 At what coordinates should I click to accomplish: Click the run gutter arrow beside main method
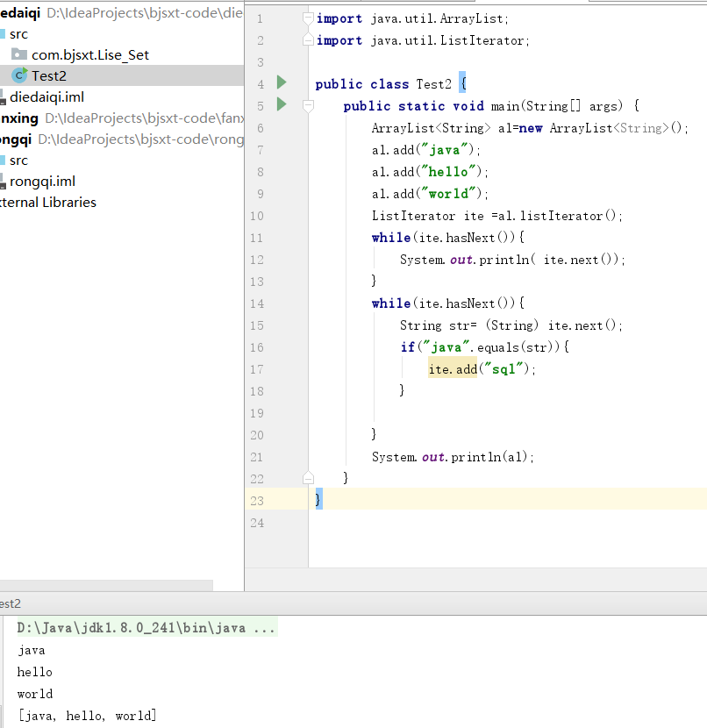pos(282,104)
